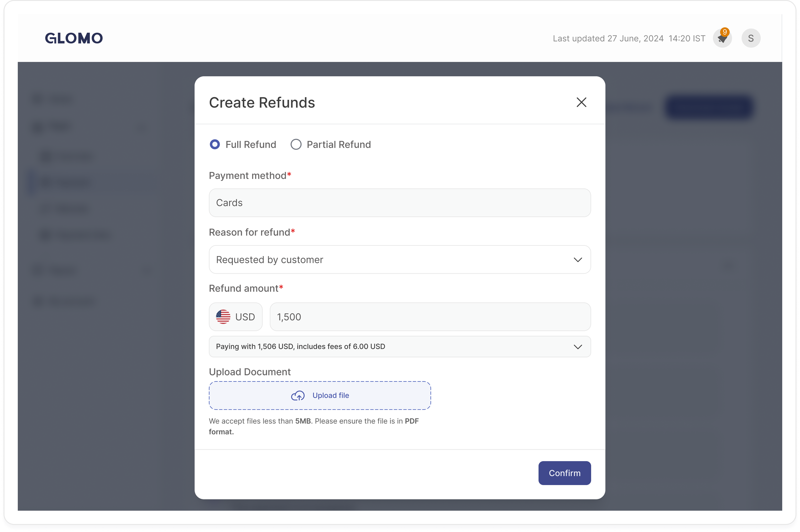Click the GLOMO logo

coord(74,38)
